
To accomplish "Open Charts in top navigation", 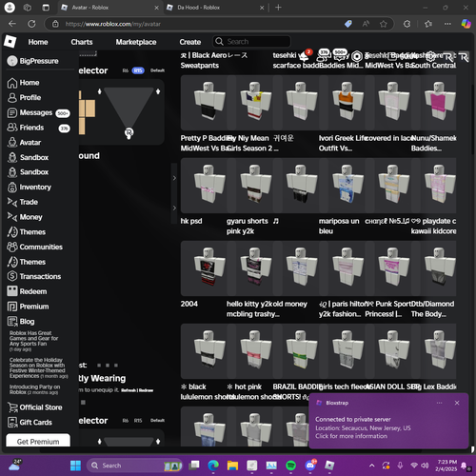I will (82, 42).
